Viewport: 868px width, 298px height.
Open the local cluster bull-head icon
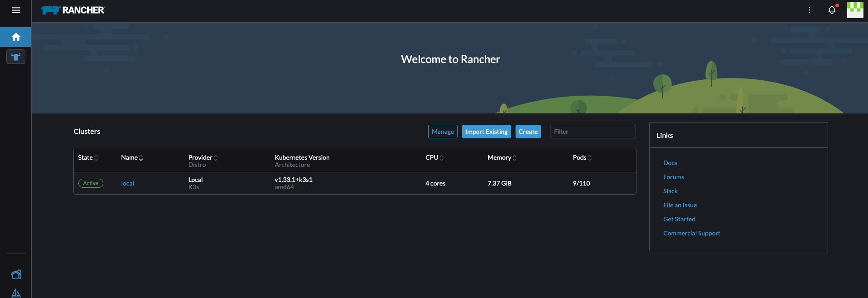pos(16,57)
